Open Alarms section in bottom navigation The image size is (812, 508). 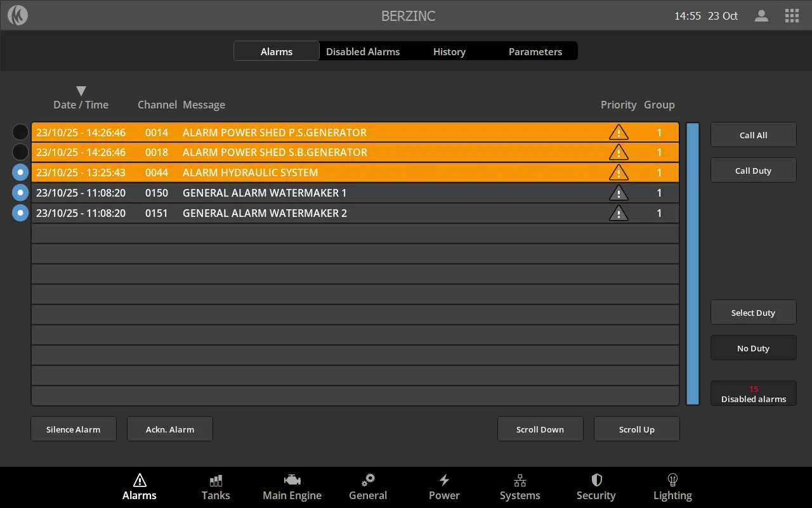(140, 488)
